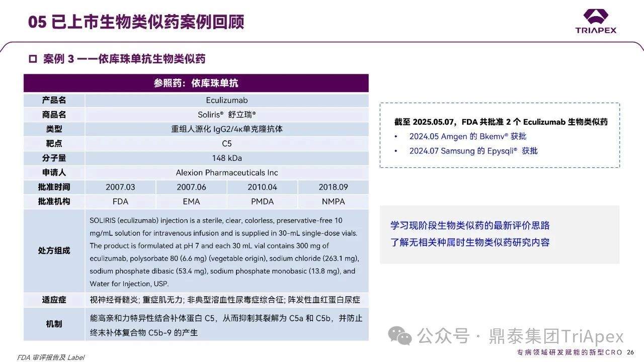Click the indications text starting '视神经脊髓炎'
Viewport: 644px width, 362px height.
pyautogui.click(x=225, y=300)
